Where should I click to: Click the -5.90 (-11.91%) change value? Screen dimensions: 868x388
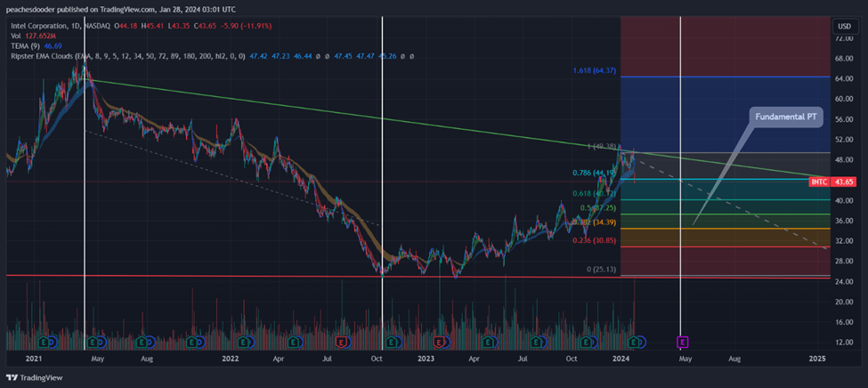coord(247,26)
